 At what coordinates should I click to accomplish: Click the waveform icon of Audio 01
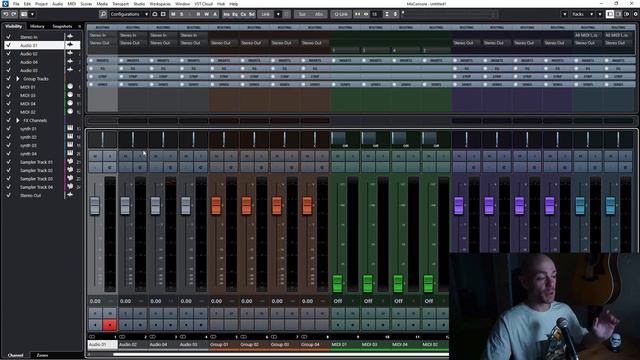pos(70,45)
